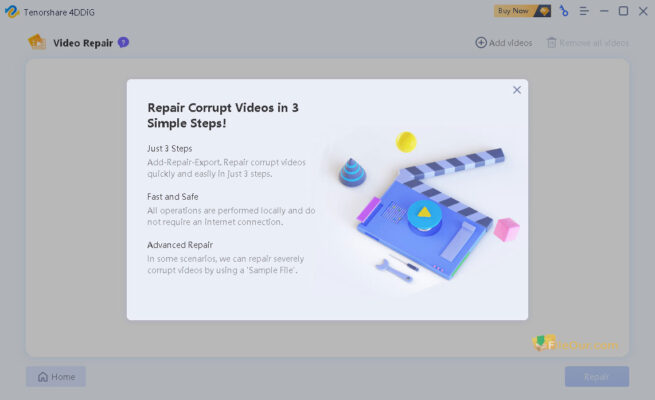Screen dimensions: 655x400
Task: Click the Add videos plus icon
Action: (x=481, y=43)
